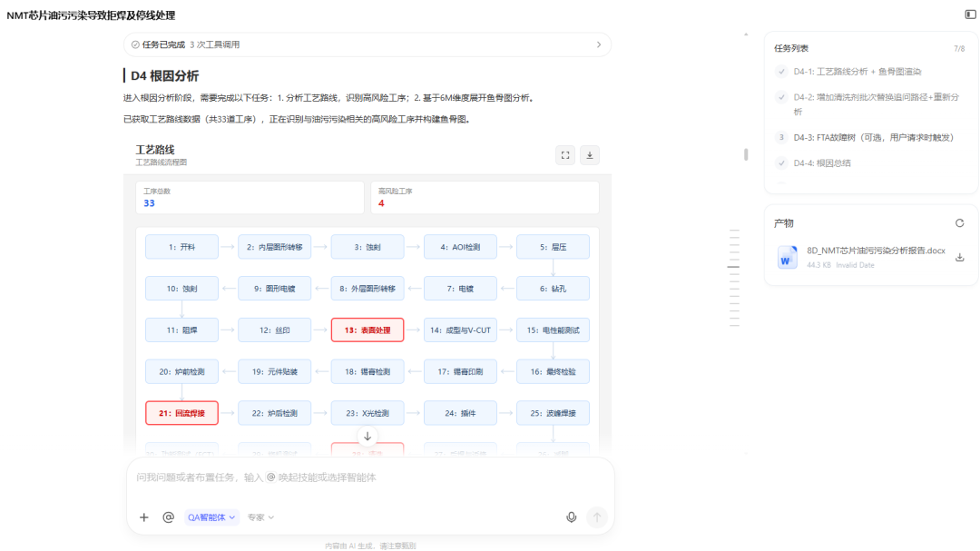Click the chat scrollbar thumb
This screenshot has height=551, width=980.
pos(746,153)
